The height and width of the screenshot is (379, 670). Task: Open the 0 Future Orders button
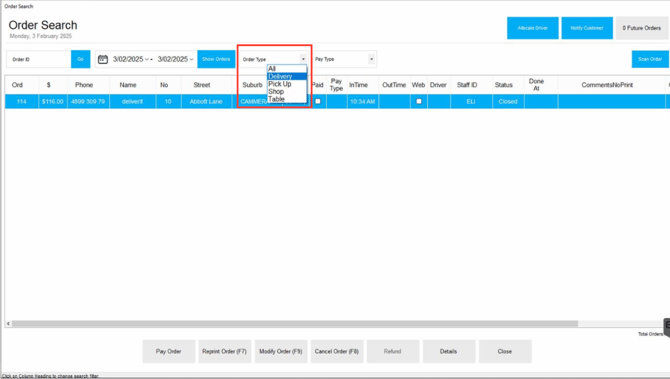coord(641,28)
